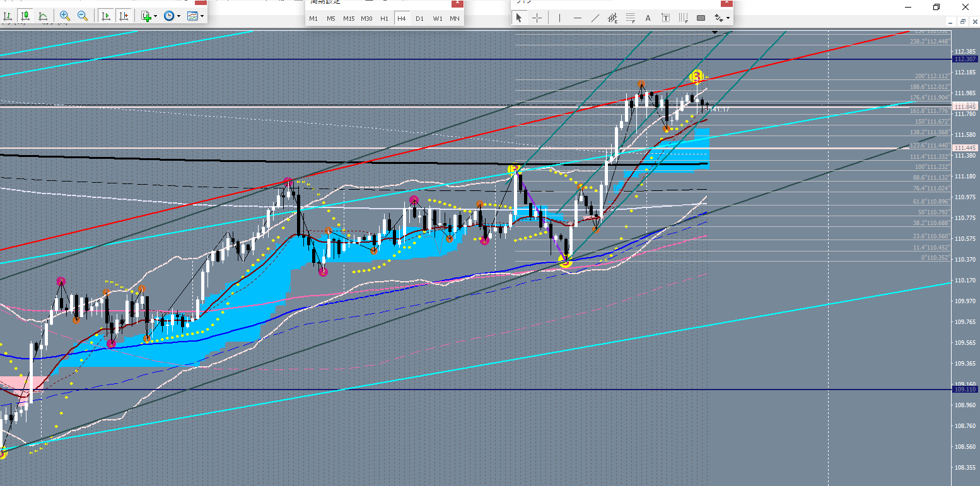Select the rectangle shape tool
The height and width of the screenshot is (486, 980).
click(x=701, y=18)
